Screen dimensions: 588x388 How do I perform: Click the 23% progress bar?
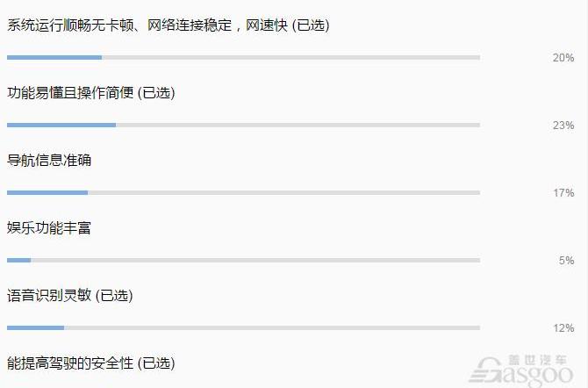point(243,125)
